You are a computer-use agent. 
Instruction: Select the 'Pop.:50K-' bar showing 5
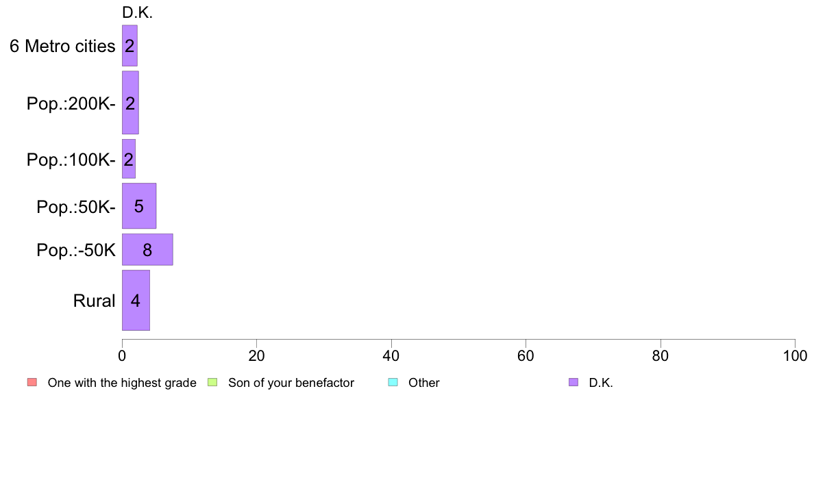pyautogui.click(x=139, y=206)
